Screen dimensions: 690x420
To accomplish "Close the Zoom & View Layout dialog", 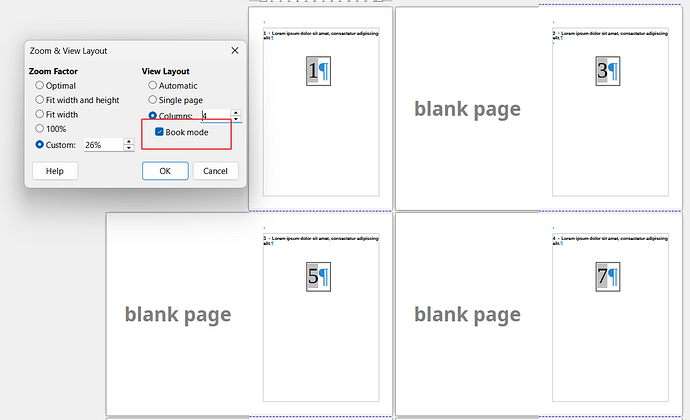I will (235, 50).
